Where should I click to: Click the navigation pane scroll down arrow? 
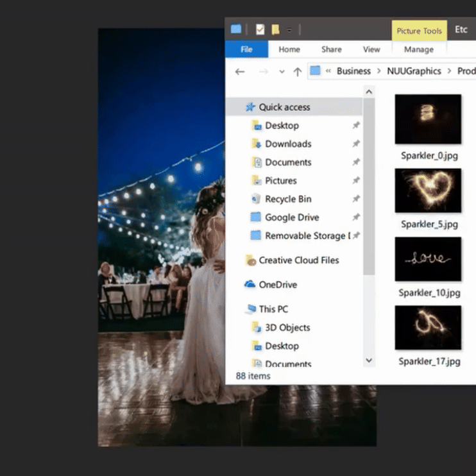tap(369, 361)
